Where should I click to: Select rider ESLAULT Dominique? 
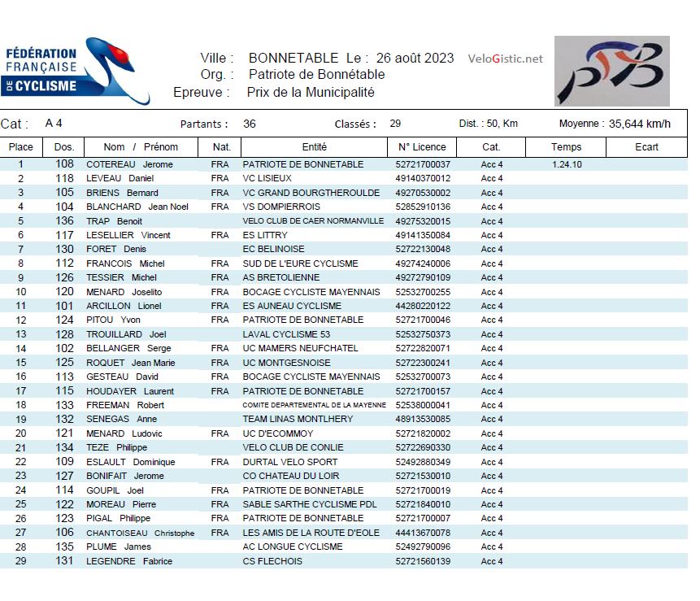(x=130, y=462)
